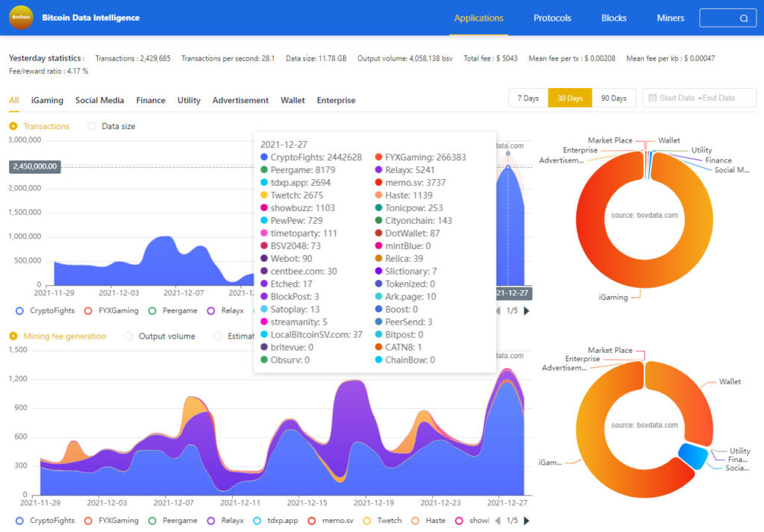Viewport: 764px width, 532px height.
Task: Toggle memo.sv legend marker in fee chart
Action: pyautogui.click(x=312, y=521)
